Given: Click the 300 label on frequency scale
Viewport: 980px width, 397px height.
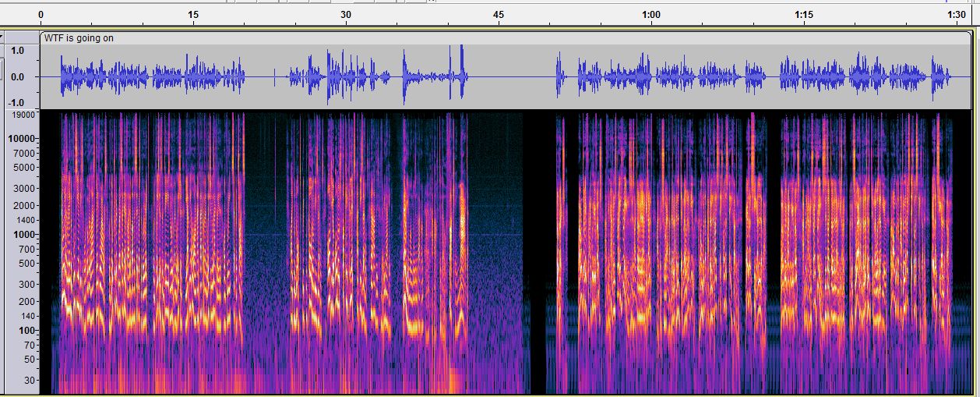Looking at the screenshot, I should 27,285.
